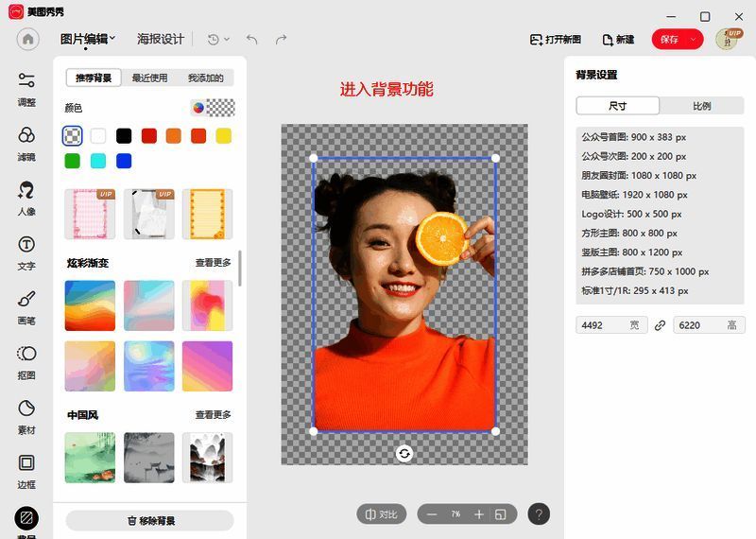Switch to the 尺寸 size tab
The image size is (756, 539).
618,106
